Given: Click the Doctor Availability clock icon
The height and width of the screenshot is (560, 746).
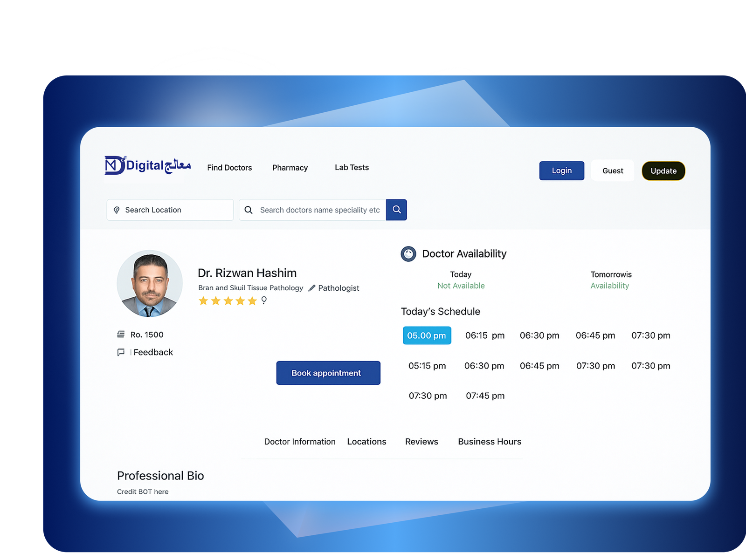Looking at the screenshot, I should 408,254.
